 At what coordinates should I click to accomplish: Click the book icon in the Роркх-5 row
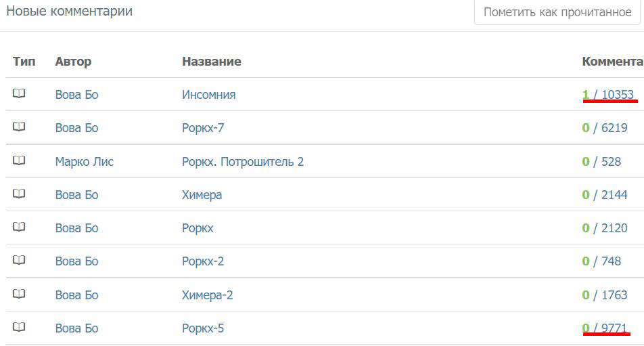point(19,328)
